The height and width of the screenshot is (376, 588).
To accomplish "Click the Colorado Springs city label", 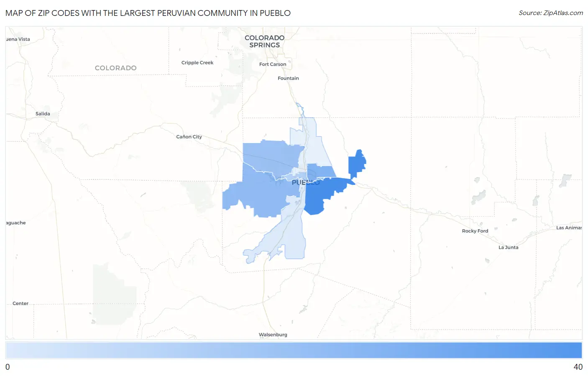I will [264, 41].
